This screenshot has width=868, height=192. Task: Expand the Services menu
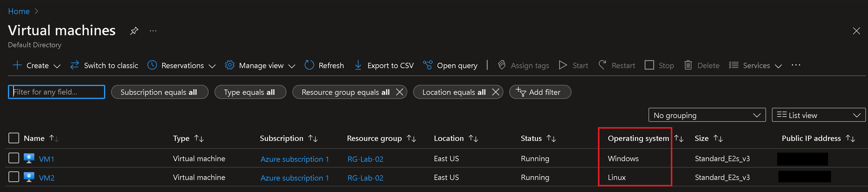[755, 65]
